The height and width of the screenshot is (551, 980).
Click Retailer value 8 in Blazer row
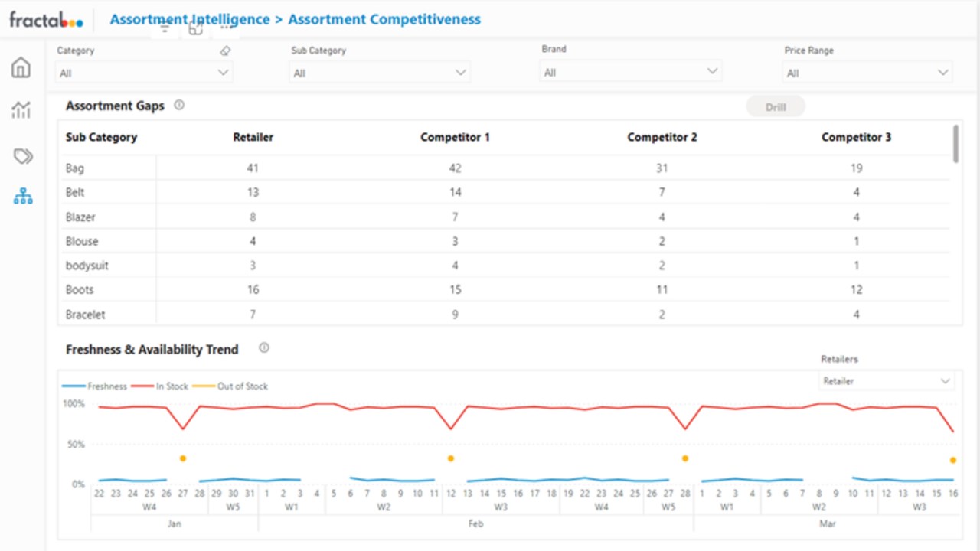253,217
